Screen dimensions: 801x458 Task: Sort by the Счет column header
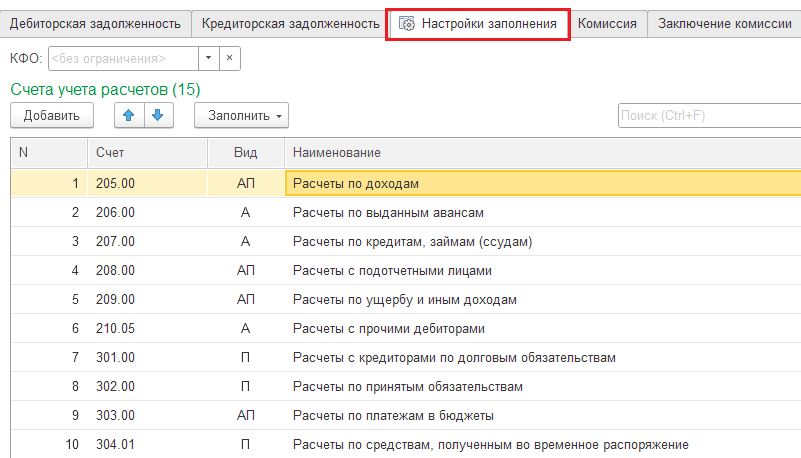(x=148, y=153)
